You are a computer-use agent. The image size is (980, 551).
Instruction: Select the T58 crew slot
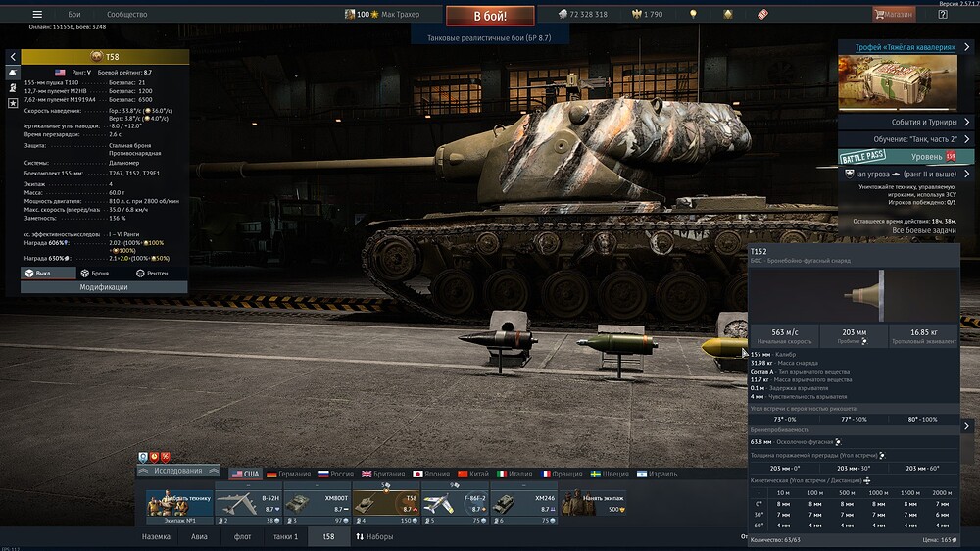[x=385, y=504]
